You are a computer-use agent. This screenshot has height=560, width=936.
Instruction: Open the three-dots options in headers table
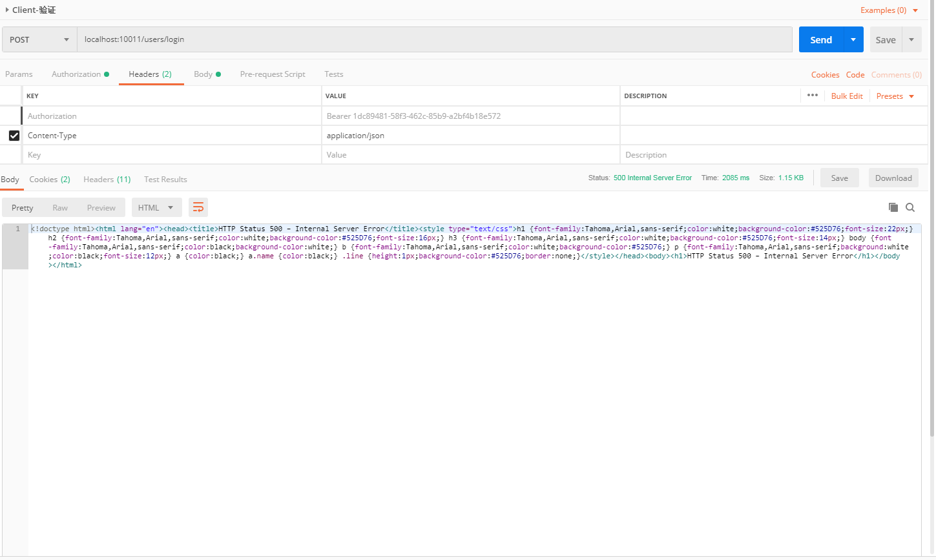813,96
